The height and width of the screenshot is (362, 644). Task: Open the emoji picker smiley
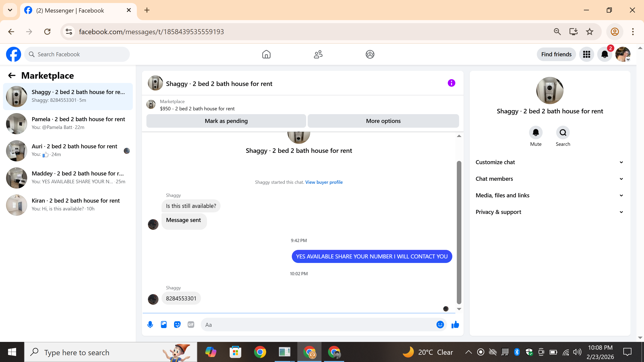point(440,325)
